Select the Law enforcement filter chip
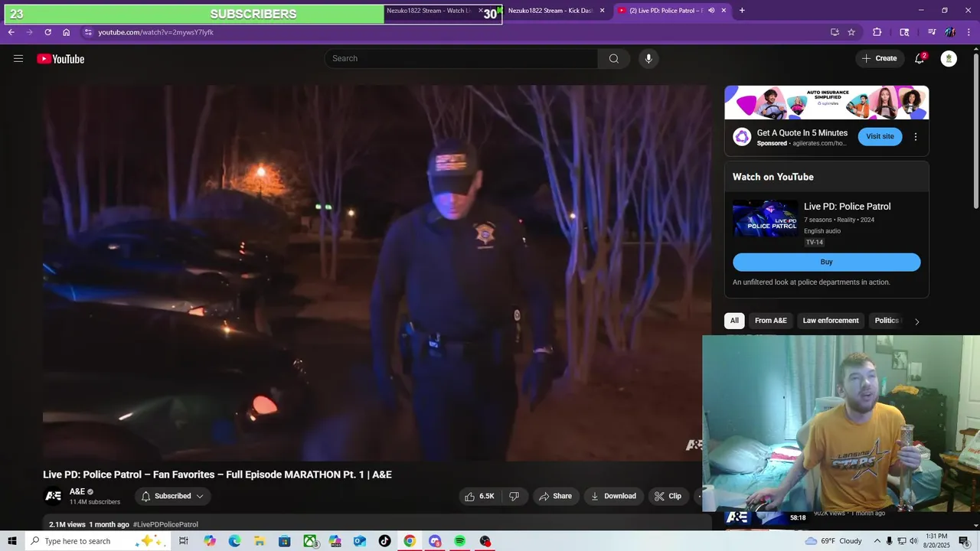The image size is (980, 551). click(831, 321)
